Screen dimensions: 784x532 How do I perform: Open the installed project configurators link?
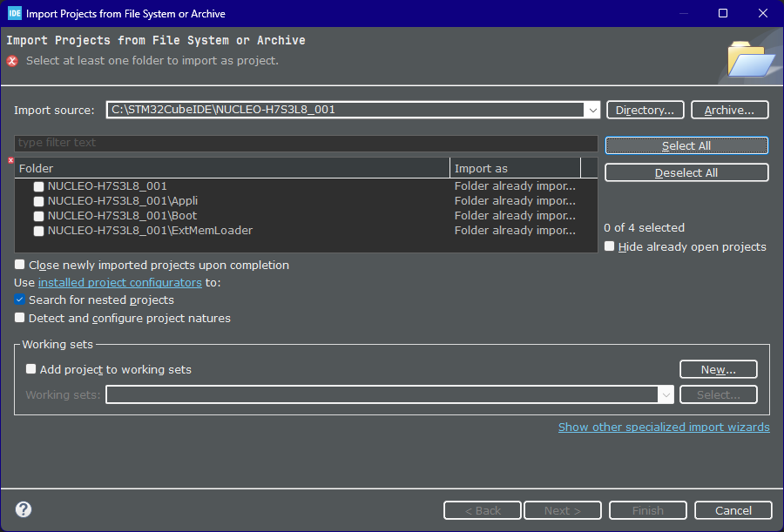[x=120, y=282]
